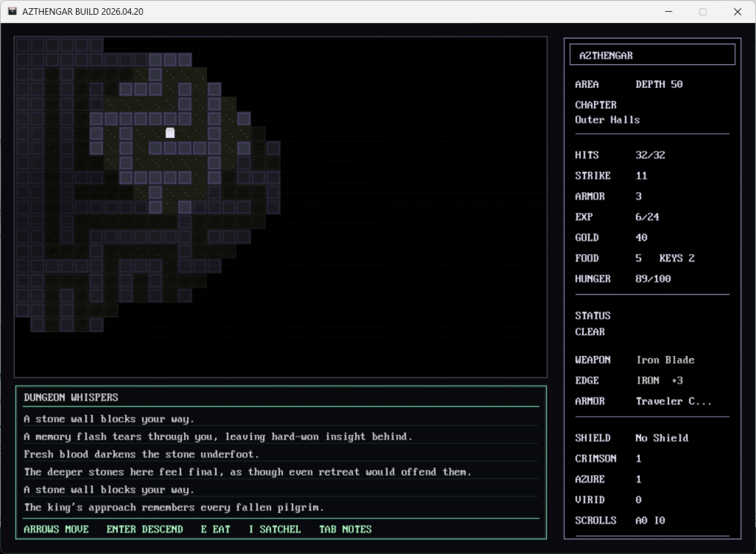Click the Outer Halls chapter name
The width and height of the screenshot is (756, 554).
click(607, 120)
